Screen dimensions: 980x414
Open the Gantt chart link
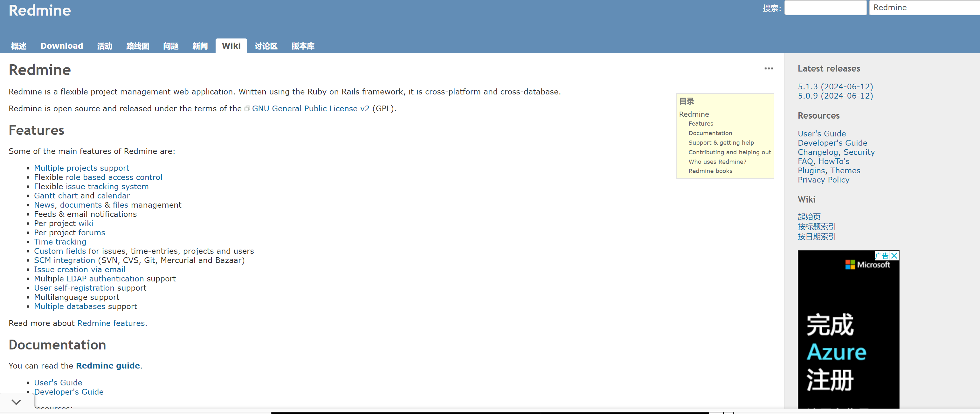56,195
